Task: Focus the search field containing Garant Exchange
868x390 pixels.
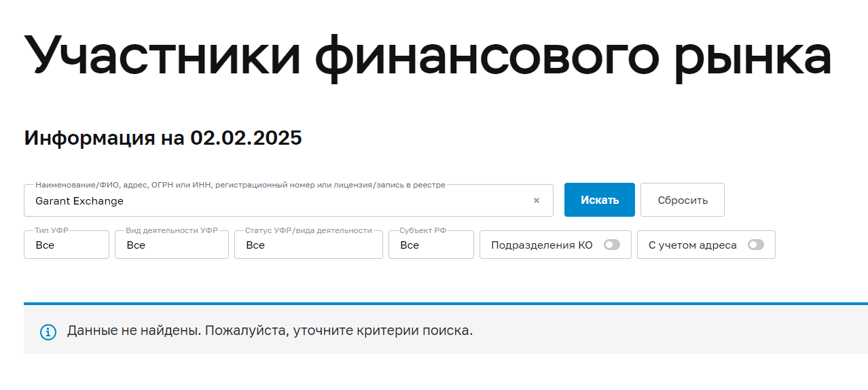Action: (272, 201)
